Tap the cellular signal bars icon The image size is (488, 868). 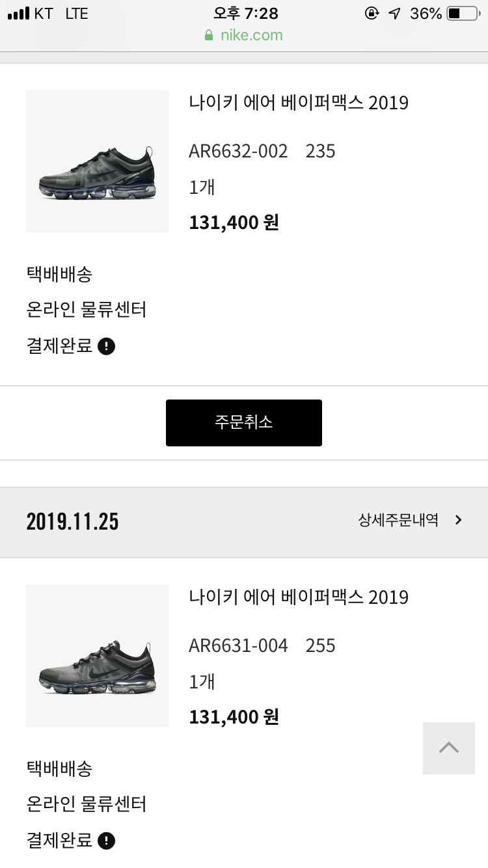coord(18,14)
